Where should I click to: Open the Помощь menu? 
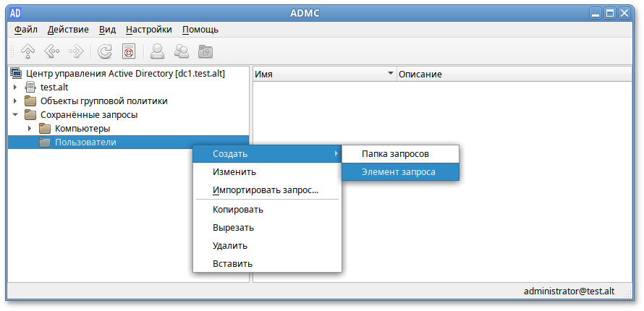pos(200,30)
